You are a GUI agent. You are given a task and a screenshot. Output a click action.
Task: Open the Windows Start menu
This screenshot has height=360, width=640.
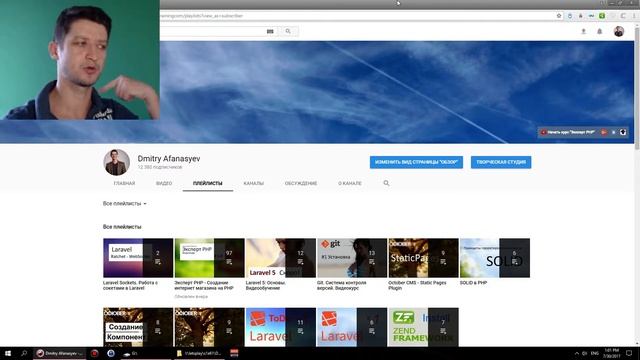[8, 353]
